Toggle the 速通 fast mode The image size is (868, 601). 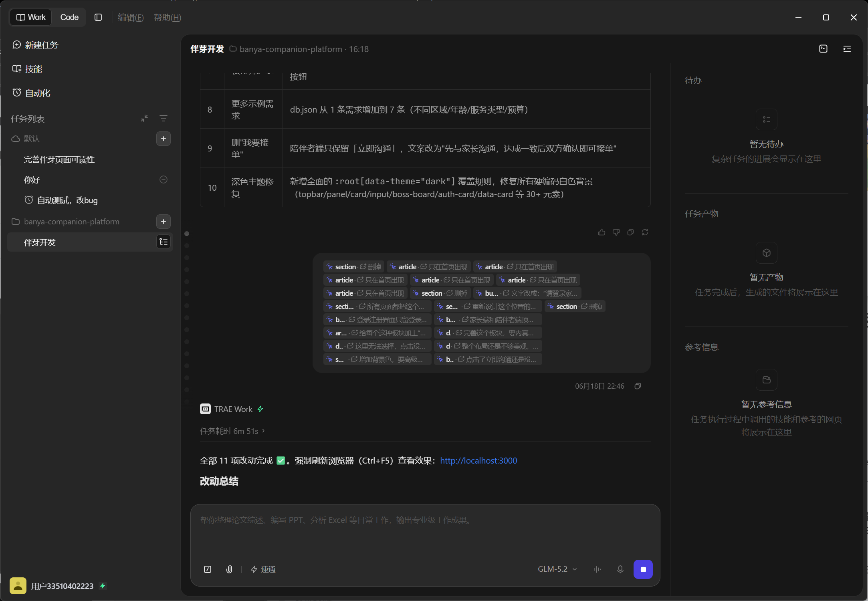point(263,569)
